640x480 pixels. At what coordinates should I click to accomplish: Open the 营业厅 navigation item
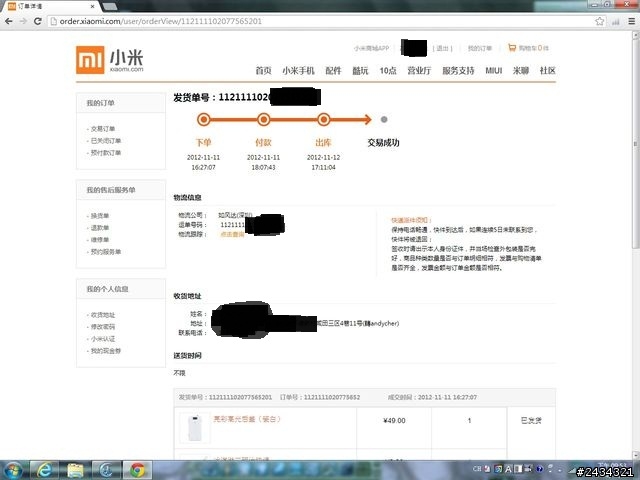tap(419, 71)
